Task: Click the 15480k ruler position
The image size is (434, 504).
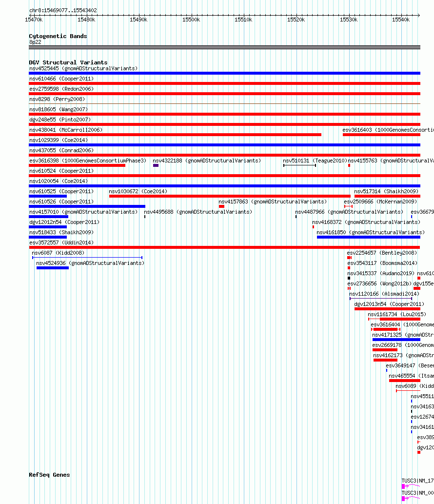Action: [86, 20]
